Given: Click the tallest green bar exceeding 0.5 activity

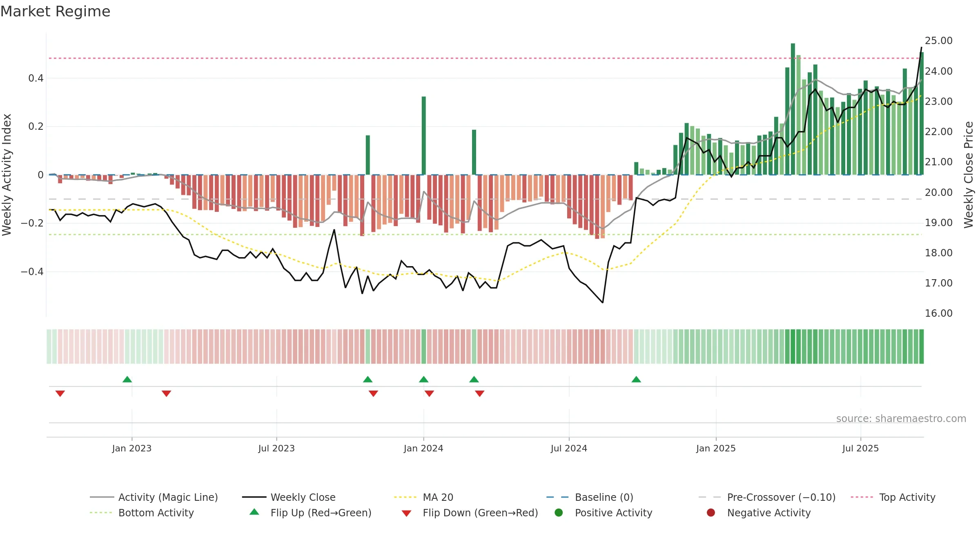Looking at the screenshot, I should [793, 109].
